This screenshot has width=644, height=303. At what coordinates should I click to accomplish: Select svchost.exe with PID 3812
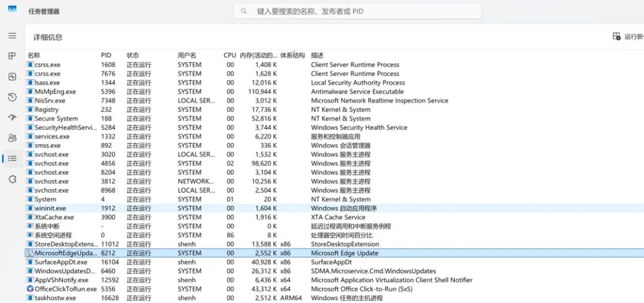pos(335,181)
